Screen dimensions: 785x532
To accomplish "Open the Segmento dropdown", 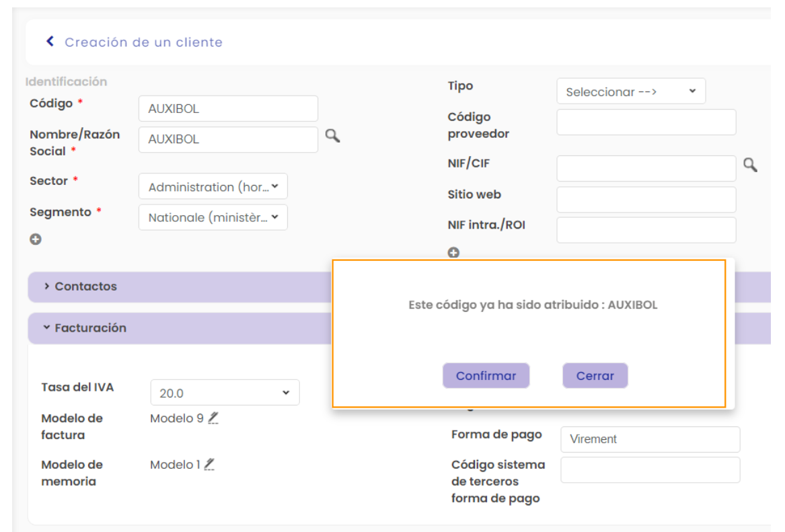I will click(213, 218).
